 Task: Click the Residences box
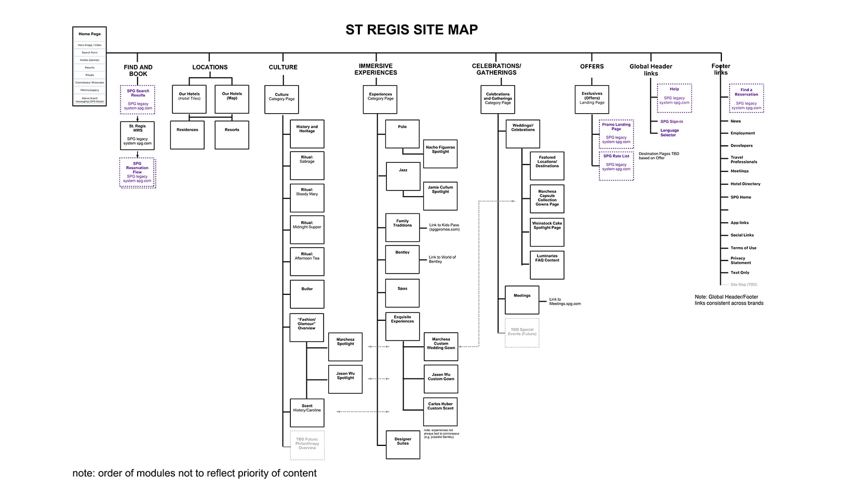pyautogui.click(x=187, y=135)
